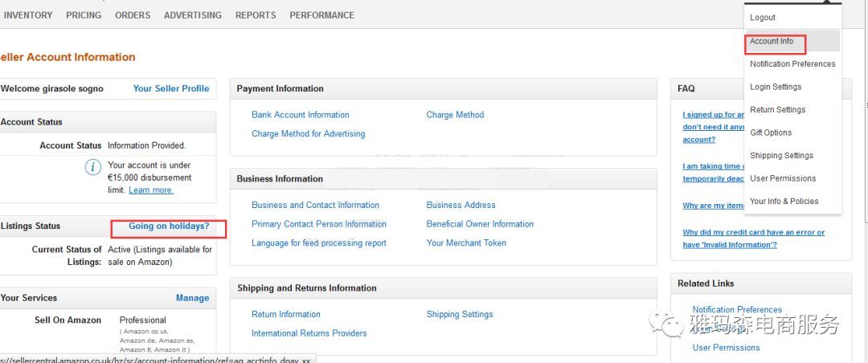Open the REPORTS menu
868x363 pixels.
[x=256, y=15]
